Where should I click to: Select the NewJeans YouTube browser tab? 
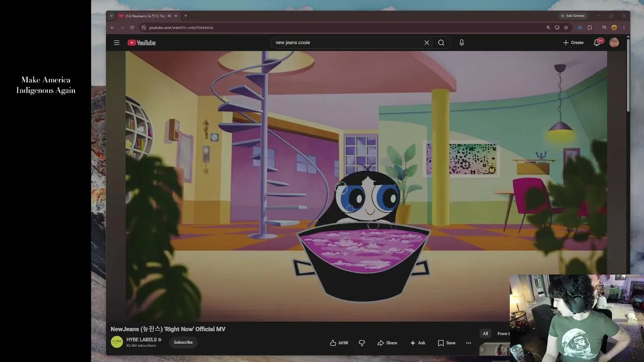pyautogui.click(x=148, y=16)
